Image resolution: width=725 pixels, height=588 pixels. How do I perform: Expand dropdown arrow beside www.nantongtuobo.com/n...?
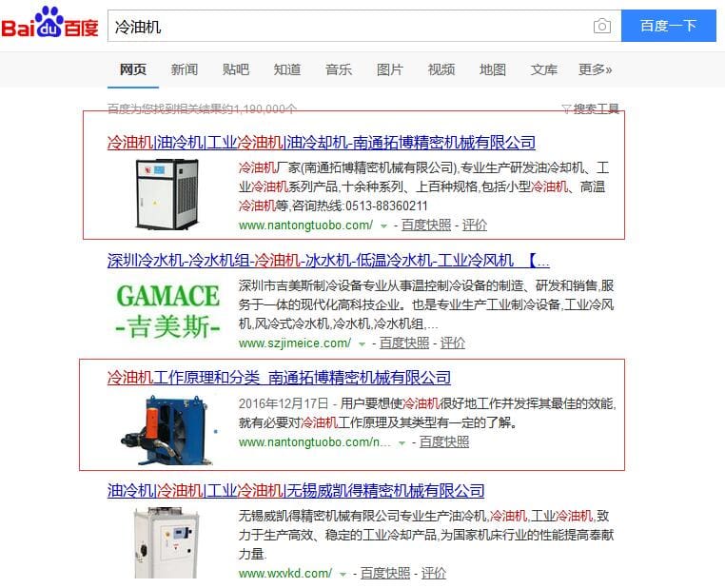point(402,442)
